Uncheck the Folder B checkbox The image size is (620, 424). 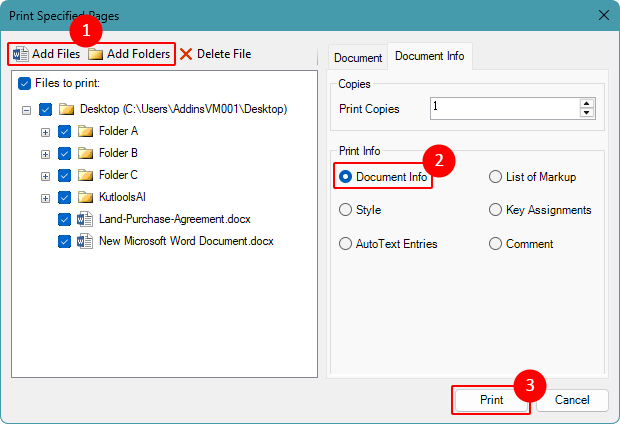click(x=64, y=153)
